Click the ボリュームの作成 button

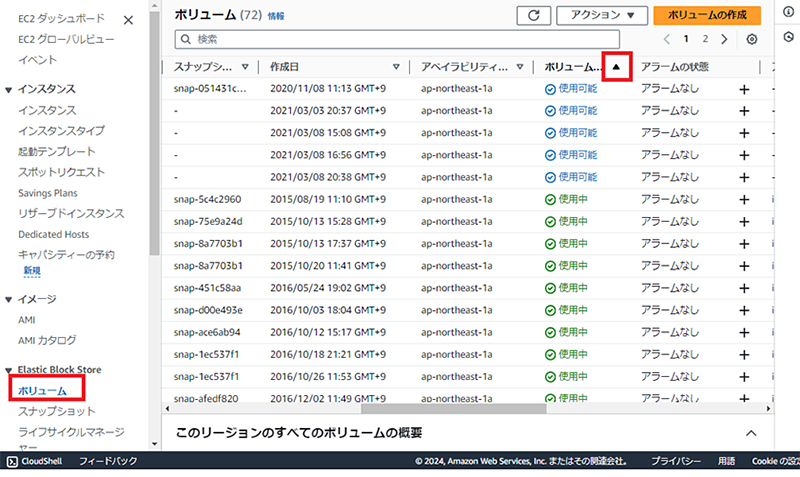coord(707,15)
